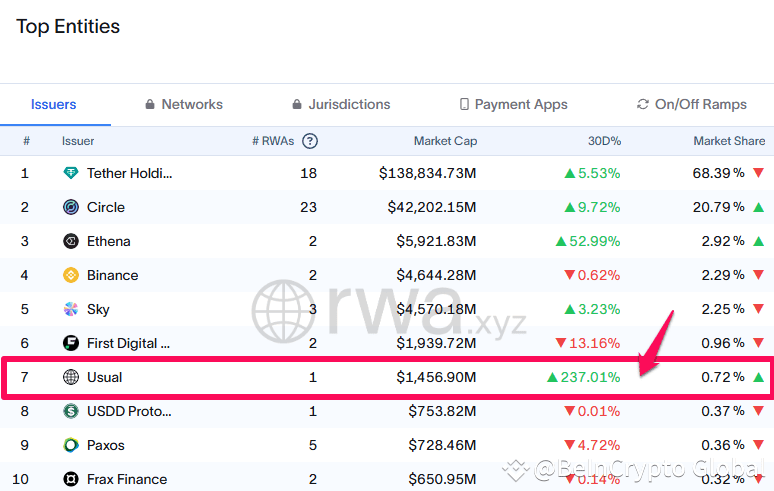Click the $138,834.73M market cap value
The width and height of the screenshot is (774, 491).
427,173
